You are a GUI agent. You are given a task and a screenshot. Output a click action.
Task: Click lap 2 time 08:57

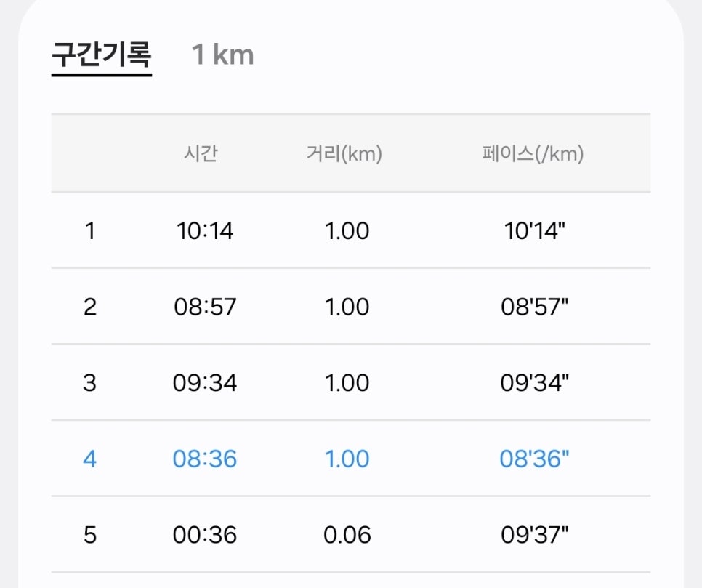pos(205,307)
